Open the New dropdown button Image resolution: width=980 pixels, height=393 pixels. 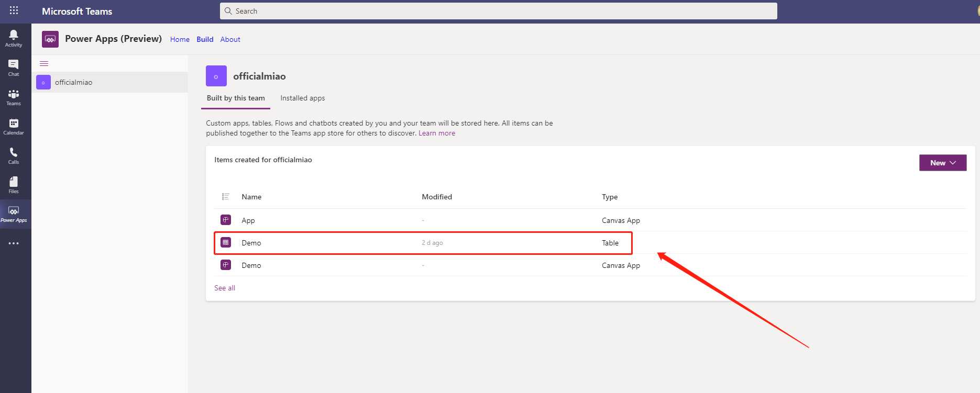943,163
